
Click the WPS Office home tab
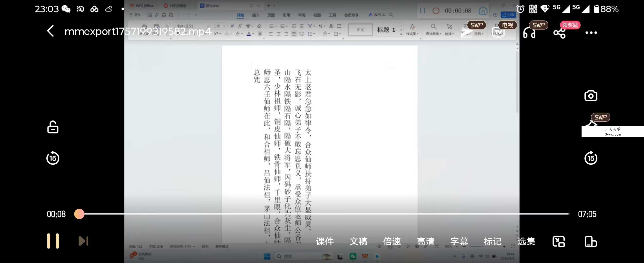[x=142, y=6]
